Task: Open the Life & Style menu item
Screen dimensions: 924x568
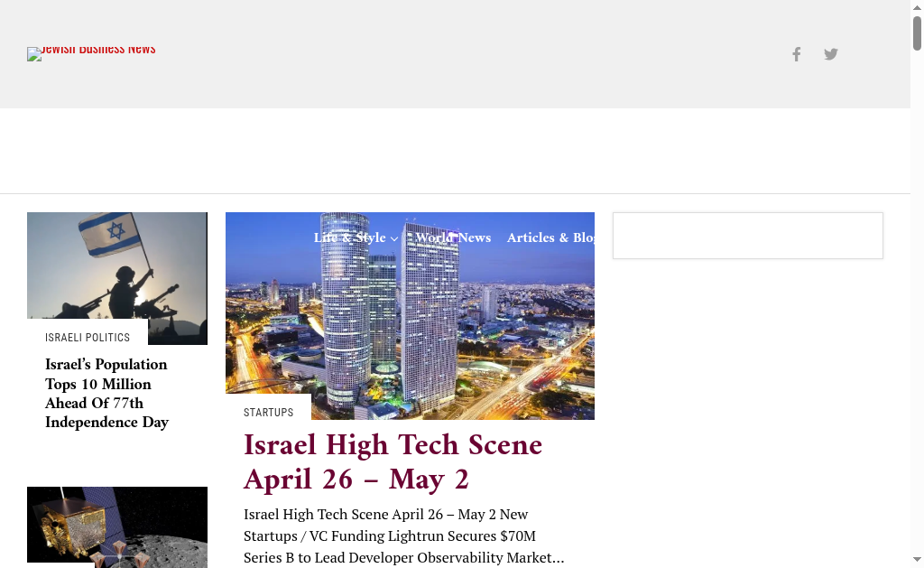Action: point(349,237)
